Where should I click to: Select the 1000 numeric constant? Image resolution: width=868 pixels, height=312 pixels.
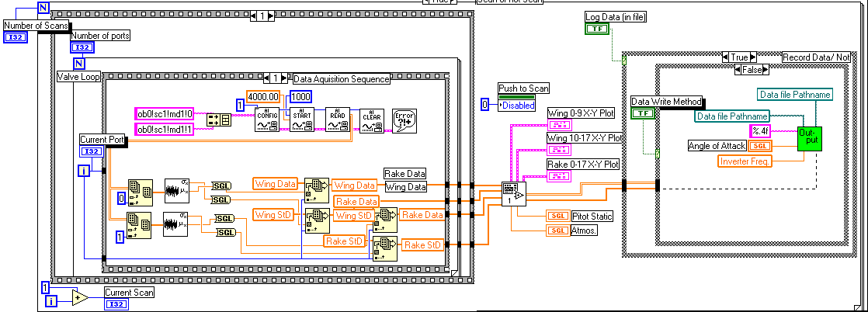click(302, 95)
